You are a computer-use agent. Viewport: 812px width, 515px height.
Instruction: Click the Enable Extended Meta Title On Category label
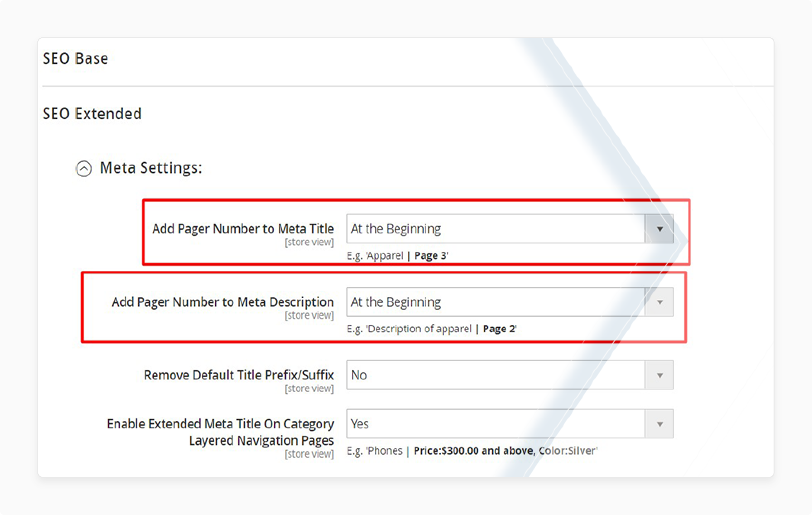pos(220,432)
